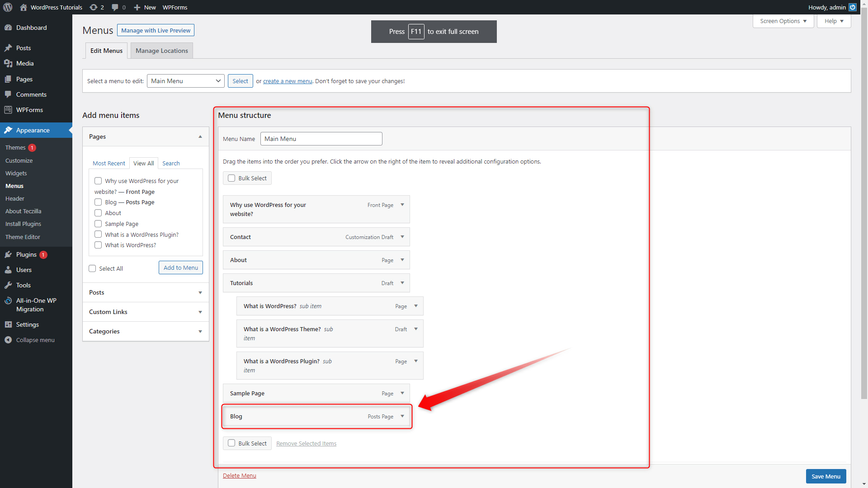Viewport: 868px width, 488px height.
Task: Open Theme Editor in the Appearance submenu
Action: click(23, 237)
